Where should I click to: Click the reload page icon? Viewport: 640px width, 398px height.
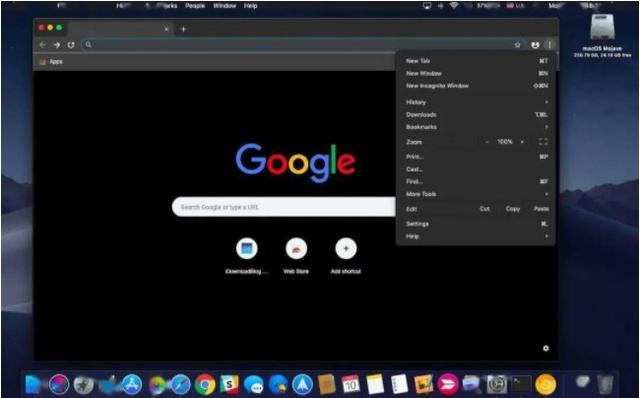pyautogui.click(x=71, y=45)
